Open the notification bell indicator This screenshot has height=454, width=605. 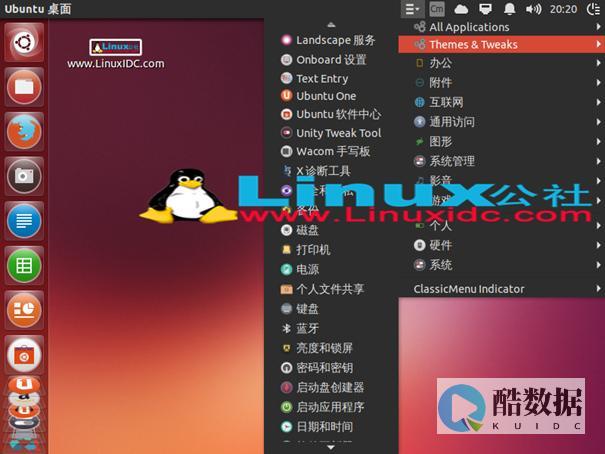(x=509, y=9)
